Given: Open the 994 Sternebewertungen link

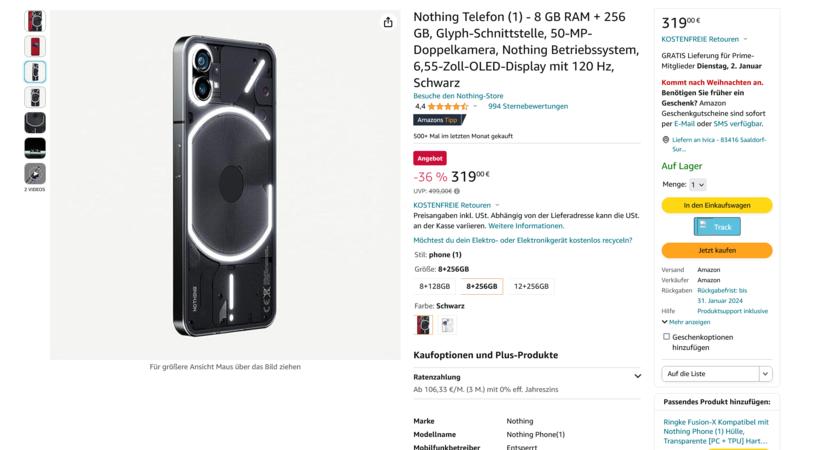Looking at the screenshot, I should click(x=528, y=106).
